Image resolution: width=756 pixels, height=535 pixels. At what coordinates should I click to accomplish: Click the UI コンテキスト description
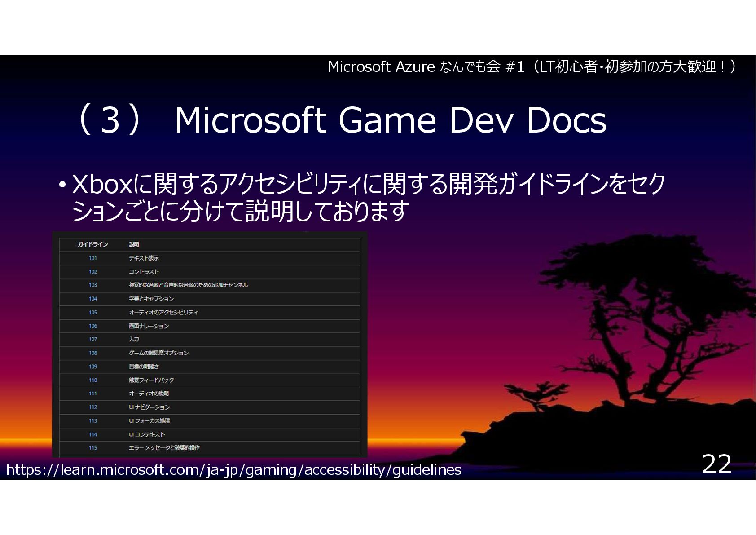(147, 434)
